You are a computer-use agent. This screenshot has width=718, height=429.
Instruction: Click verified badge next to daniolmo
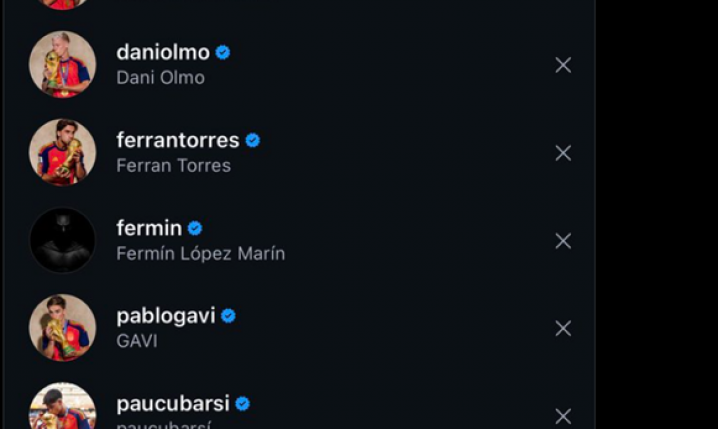point(223,53)
